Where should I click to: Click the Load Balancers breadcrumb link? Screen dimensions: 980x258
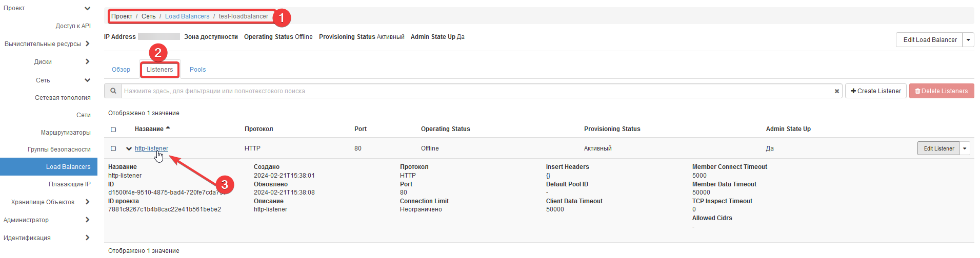(187, 16)
